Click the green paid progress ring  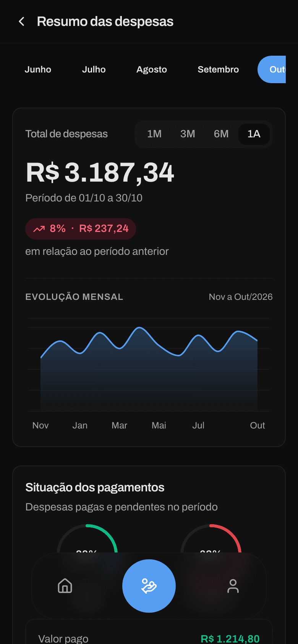click(x=87, y=539)
